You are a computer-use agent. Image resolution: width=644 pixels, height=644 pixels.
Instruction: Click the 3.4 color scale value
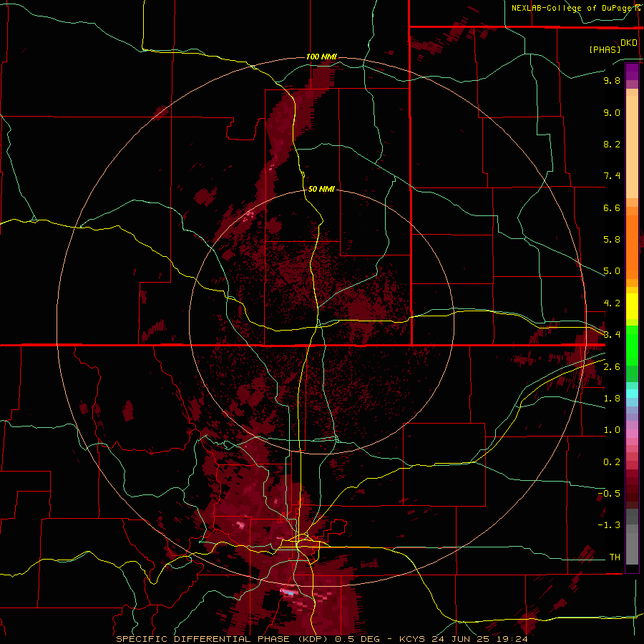[x=612, y=335]
